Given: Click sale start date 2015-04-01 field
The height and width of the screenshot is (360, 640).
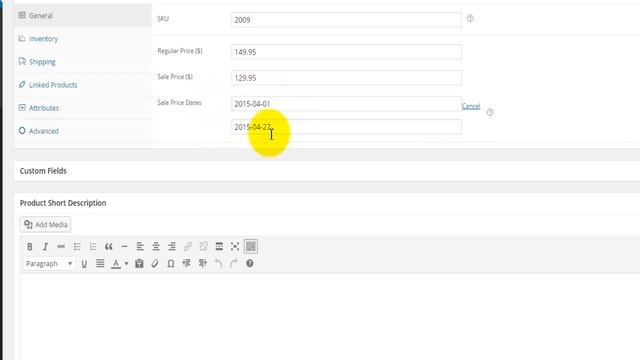Looking at the screenshot, I should coord(346,104).
